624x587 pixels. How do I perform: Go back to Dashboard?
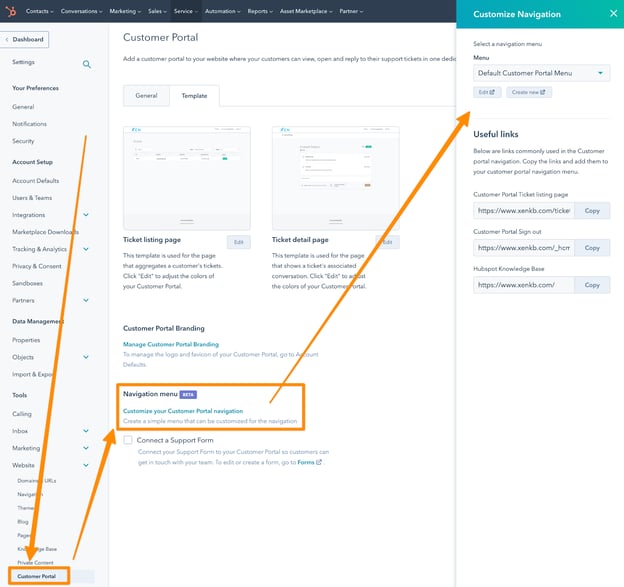coord(25,39)
